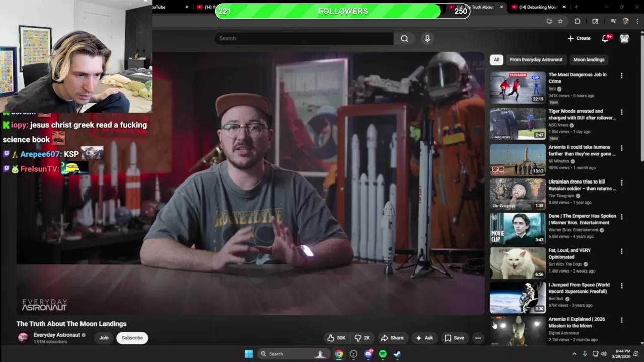Subscribe to Everyday Astronaut
This screenshot has height=362, width=644.
132,338
